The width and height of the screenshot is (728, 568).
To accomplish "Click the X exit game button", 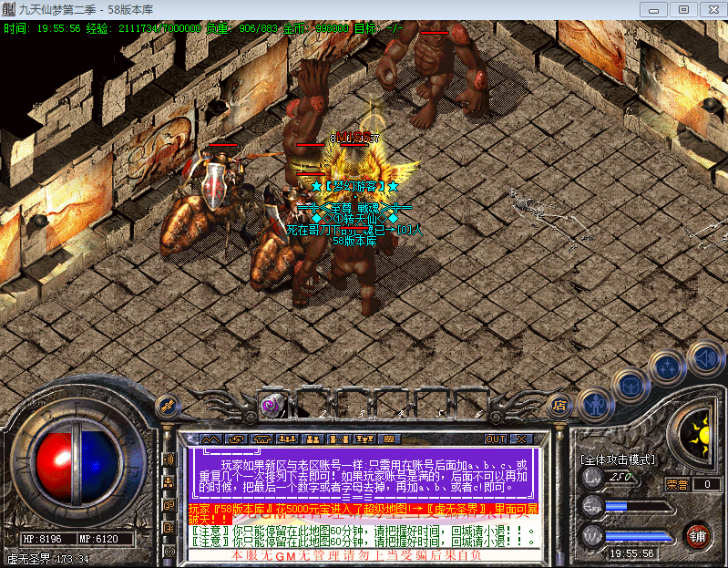I will click(x=522, y=439).
